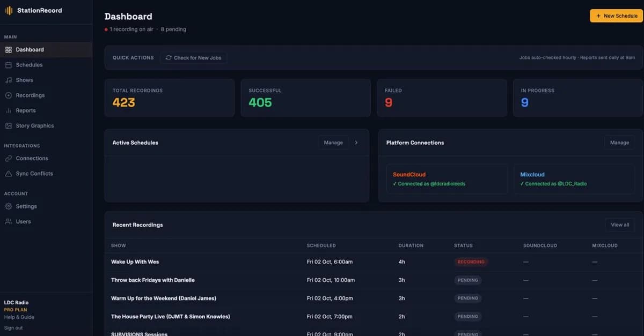The width and height of the screenshot is (644, 336).
Task: Go to Recordings in the sidebar
Action: (x=46, y=95)
